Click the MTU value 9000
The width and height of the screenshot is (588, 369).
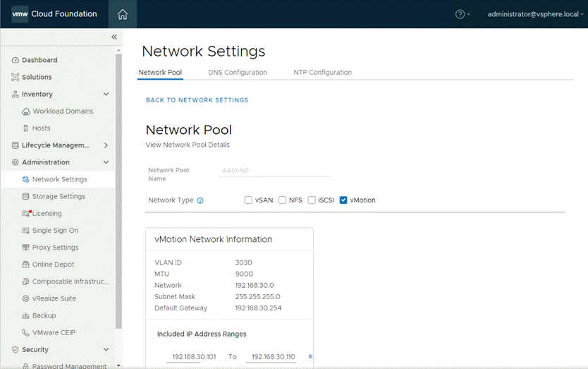(244, 274)
